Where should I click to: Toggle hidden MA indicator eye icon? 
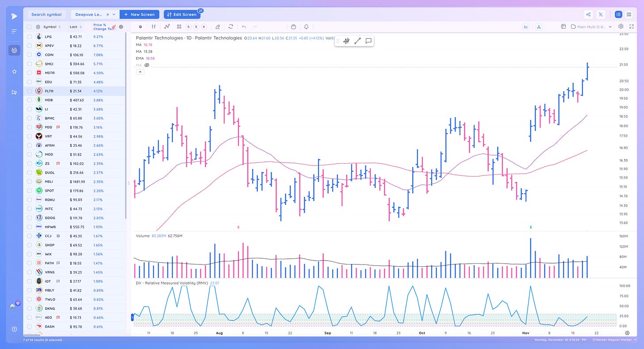(x=147, y=65)
